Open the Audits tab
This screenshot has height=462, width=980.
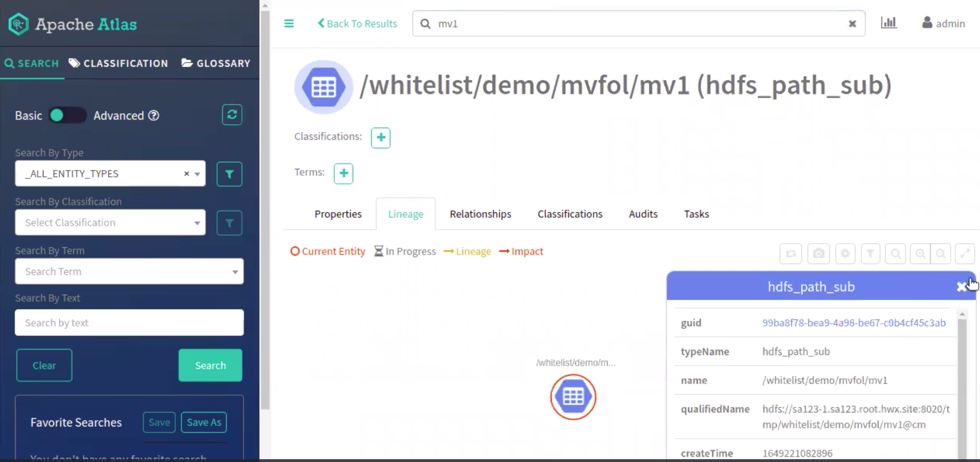click(x=643, y=214)
